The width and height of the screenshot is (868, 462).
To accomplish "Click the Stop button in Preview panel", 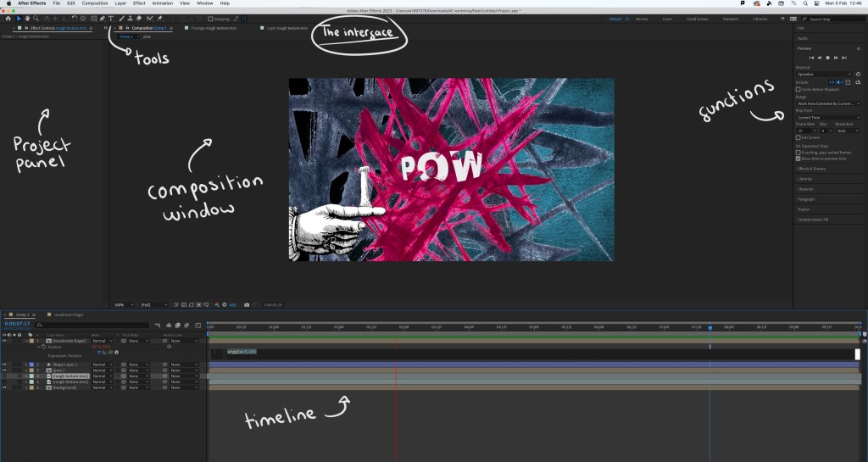I will tap(828, 58).
